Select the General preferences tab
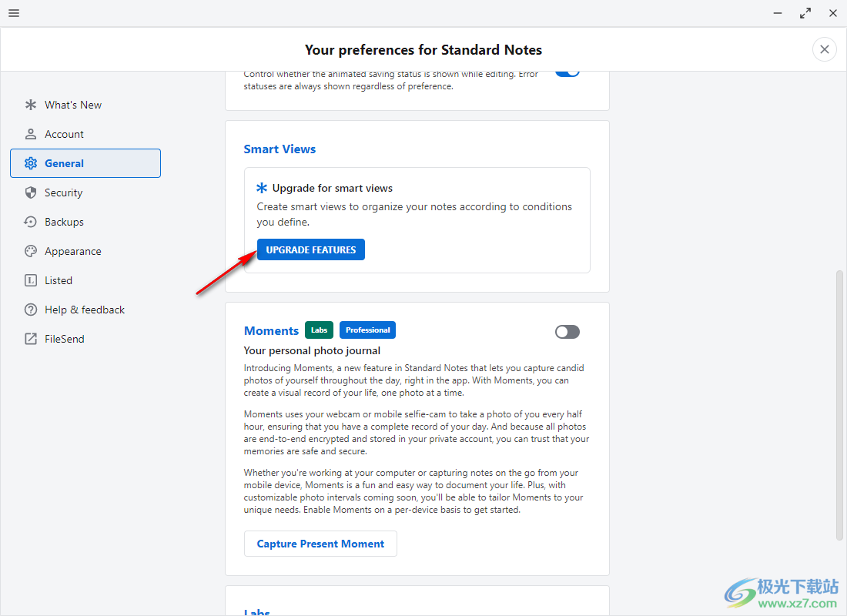This screenshot has height=616, width=847. click(85, 163)
